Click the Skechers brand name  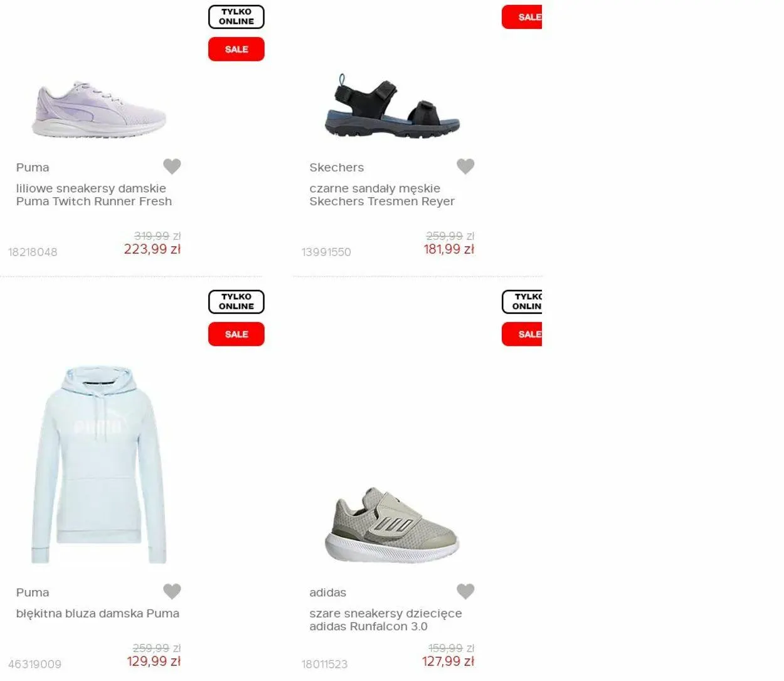(x=337, y=168)
